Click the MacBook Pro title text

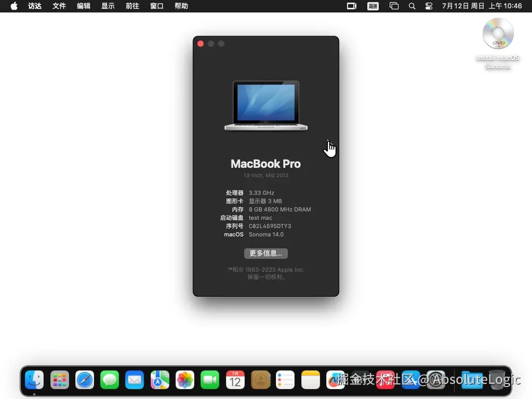click(x=265, y=164)
